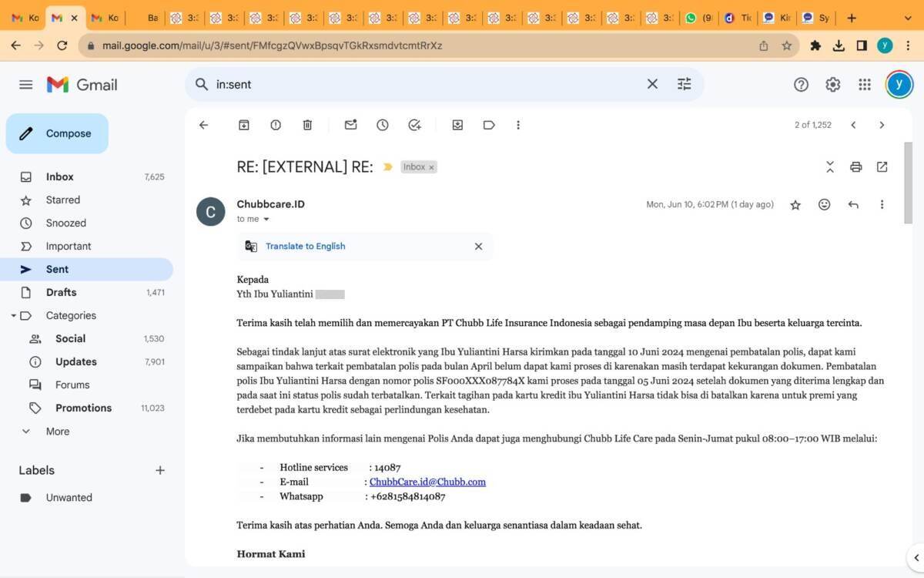Viewport: 924px width, 578px height.
Task: Open the Labels icon in the toolbar
Action: 489,125
